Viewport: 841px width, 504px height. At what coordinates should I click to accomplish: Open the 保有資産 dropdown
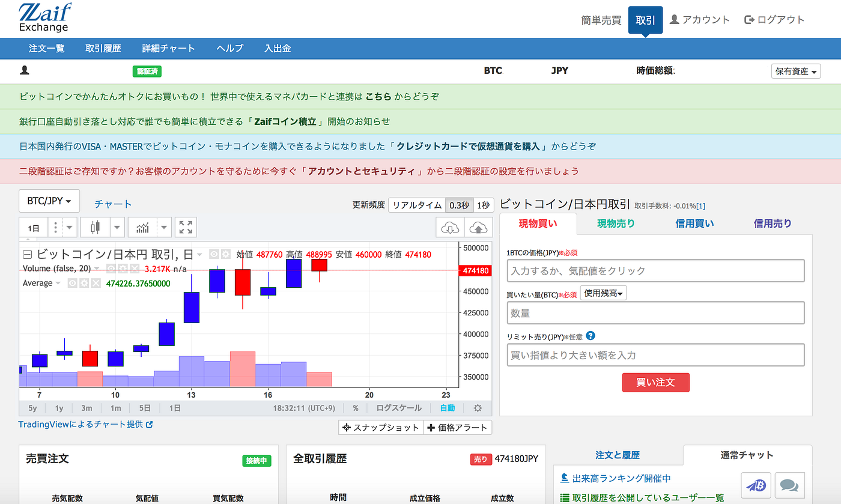pyautogui.click(x=796, y=71)
